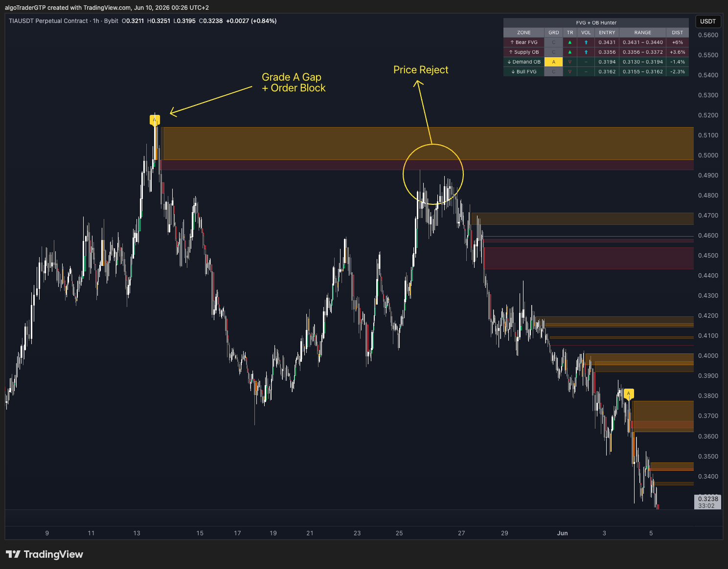Image resolution: width=728 pixels, height=569 pixels.
Task: Click the Price Reject annotation text
Action: 421,70
